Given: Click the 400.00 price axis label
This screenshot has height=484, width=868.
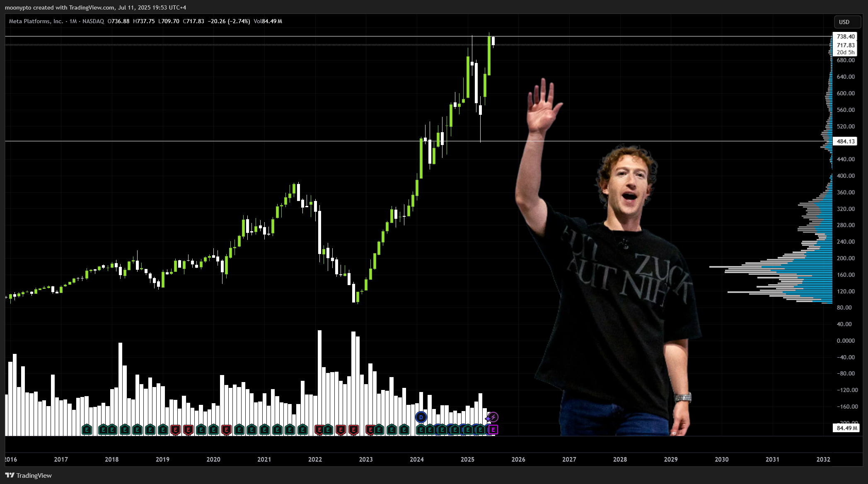Looking at the screenshot, I should 846,176.
